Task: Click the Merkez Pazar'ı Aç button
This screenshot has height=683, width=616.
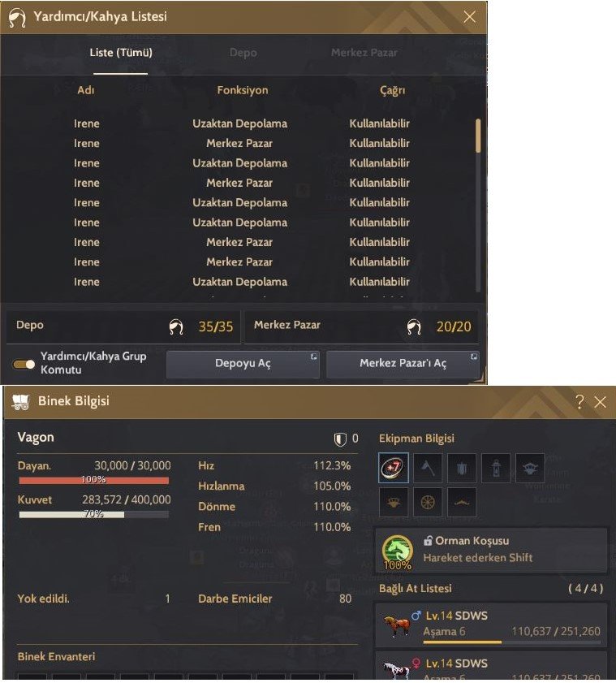Action: pos(403,364)
